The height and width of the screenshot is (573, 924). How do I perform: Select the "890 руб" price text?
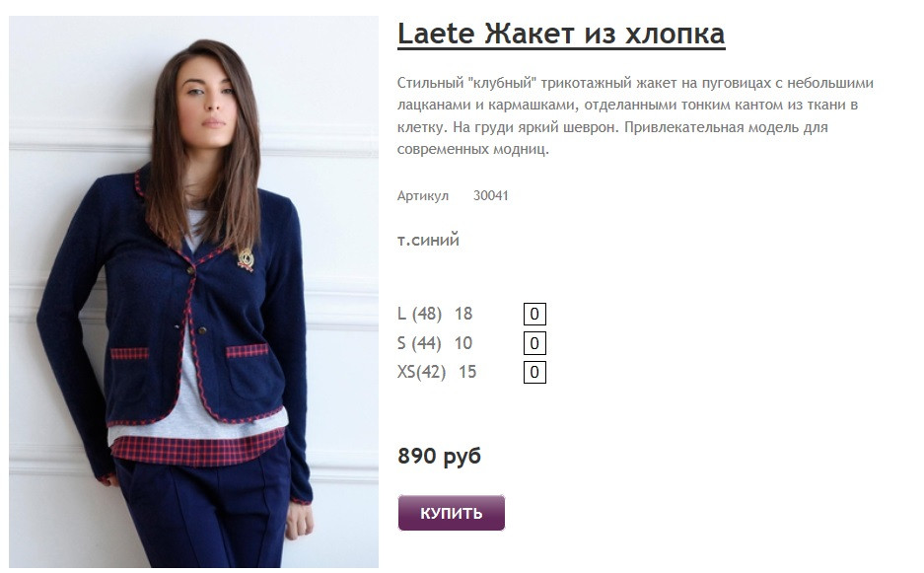click(440, 456)
